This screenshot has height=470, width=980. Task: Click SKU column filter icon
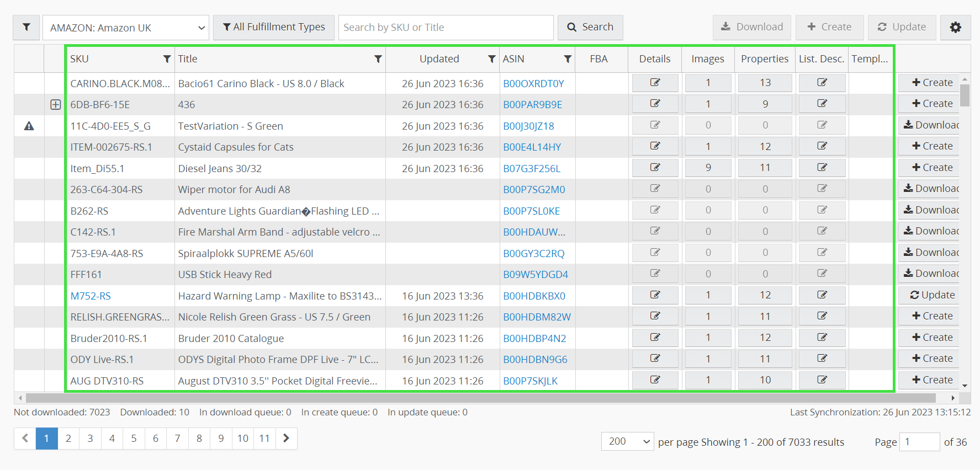click(167, 59)
